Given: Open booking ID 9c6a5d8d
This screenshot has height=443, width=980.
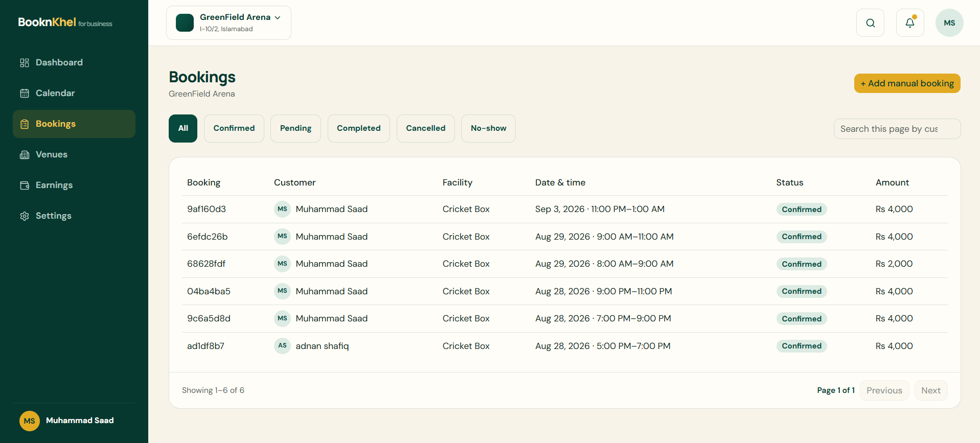Looking at the screenshot, I should pyautogui.click(x=209, y=318).
